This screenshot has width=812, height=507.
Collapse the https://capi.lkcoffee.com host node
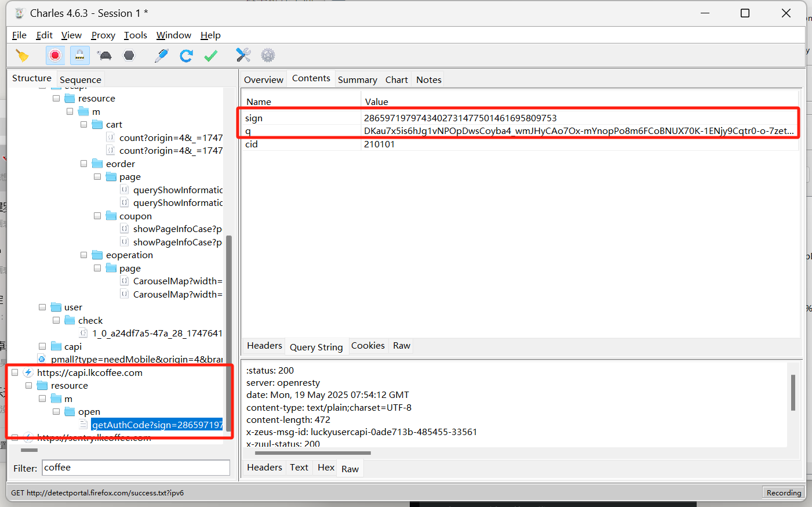pyautogui.click(x=14, y=373)
